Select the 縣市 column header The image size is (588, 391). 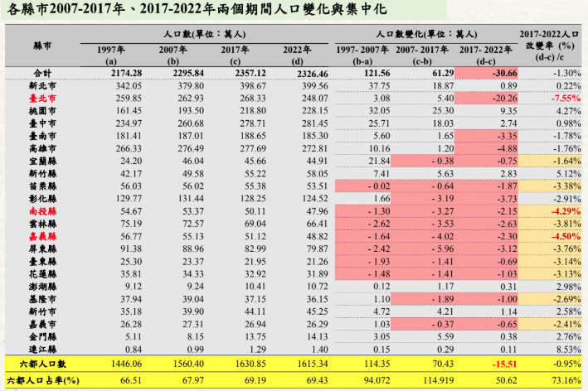pos(42,46)
